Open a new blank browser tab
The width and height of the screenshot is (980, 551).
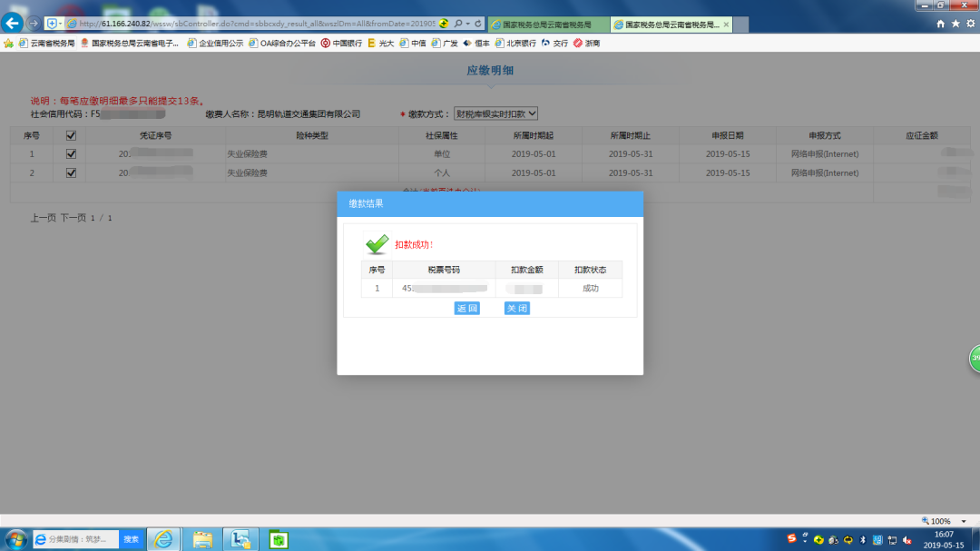740,25
